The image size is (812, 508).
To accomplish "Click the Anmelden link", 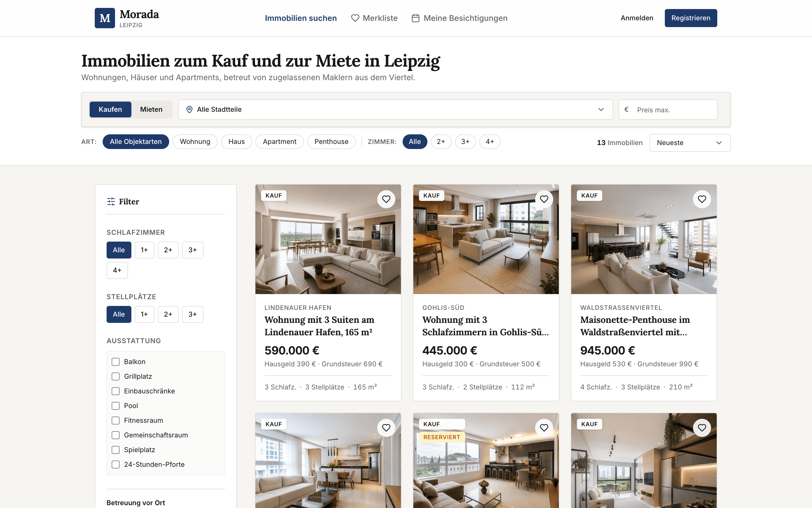I will click(x=637, y=18).
